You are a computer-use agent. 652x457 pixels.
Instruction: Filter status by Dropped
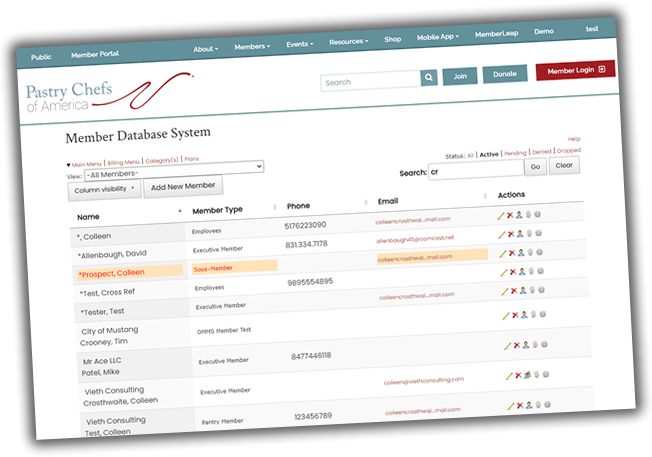(x=568, y=151)
